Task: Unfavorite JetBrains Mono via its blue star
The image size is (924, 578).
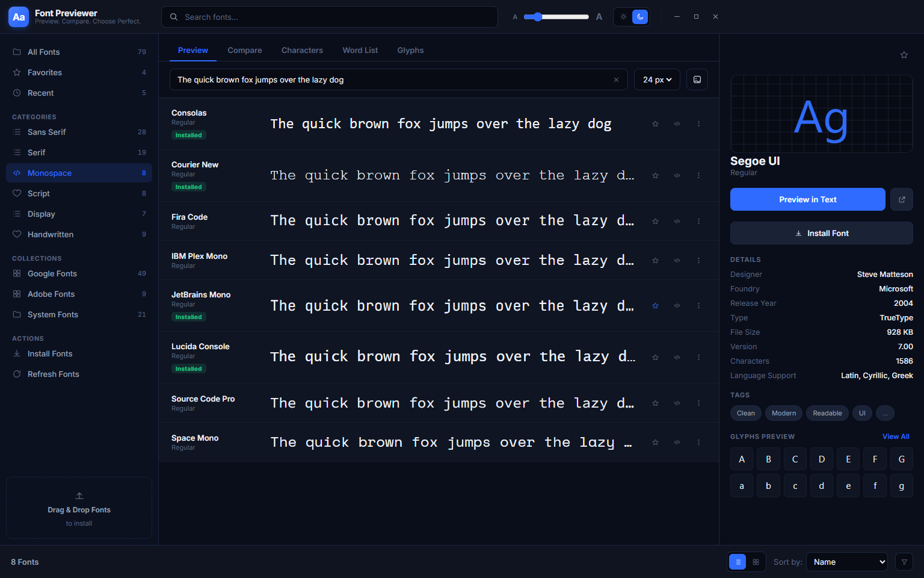Action: pos(655,306)
